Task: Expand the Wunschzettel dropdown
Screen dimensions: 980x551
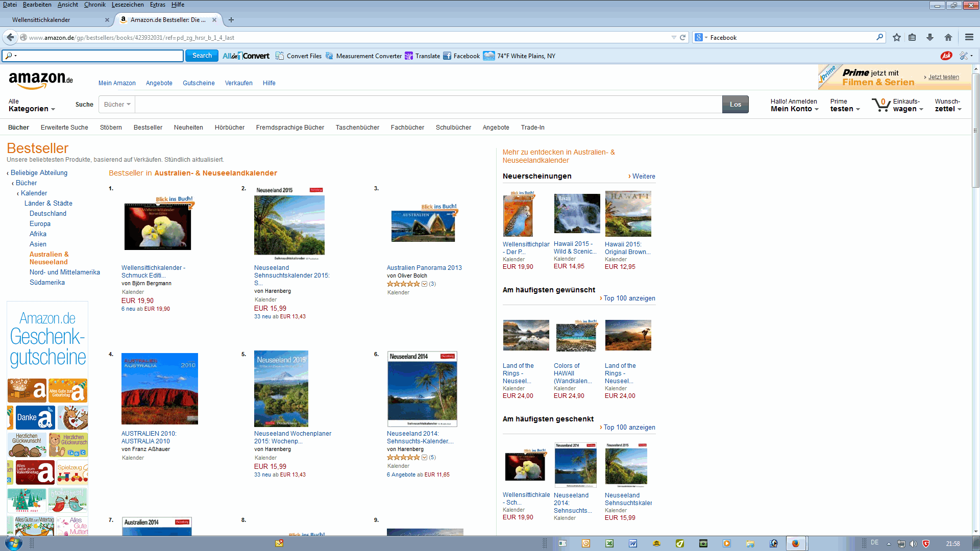Action: 948,105
